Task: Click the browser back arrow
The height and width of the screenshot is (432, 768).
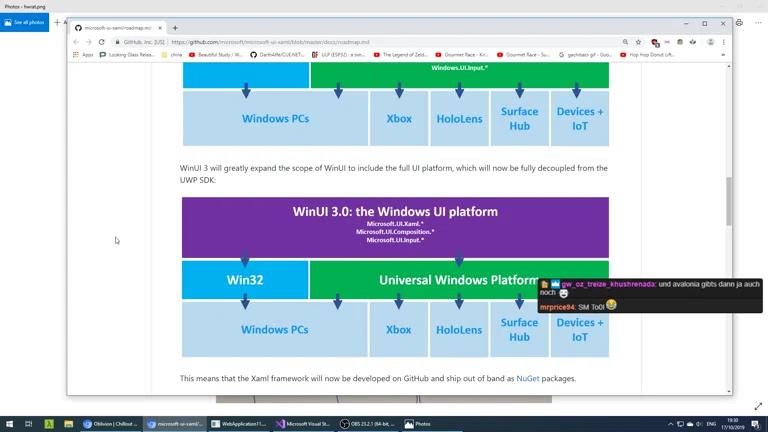Action: pyautogui.click(x=76, y=42)
